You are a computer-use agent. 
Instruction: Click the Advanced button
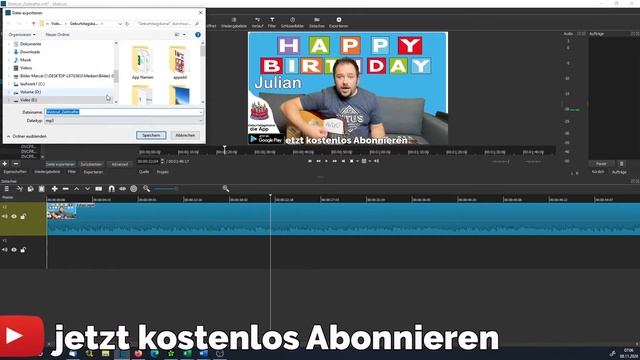120,164
